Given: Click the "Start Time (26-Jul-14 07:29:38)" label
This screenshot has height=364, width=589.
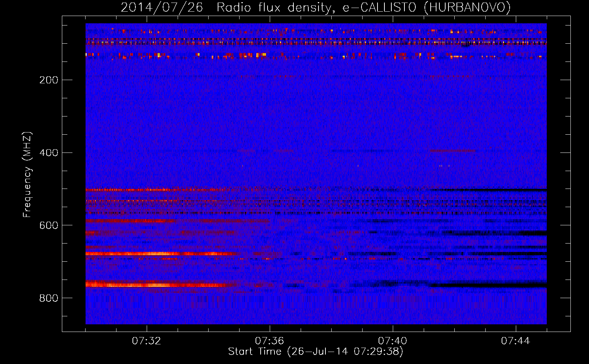Looking at the screenshot, I should tap(316, 352).
